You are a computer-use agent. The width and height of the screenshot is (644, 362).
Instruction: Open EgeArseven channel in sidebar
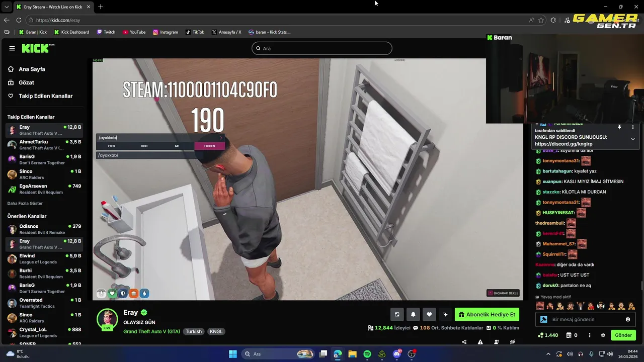tap(44, 189)
